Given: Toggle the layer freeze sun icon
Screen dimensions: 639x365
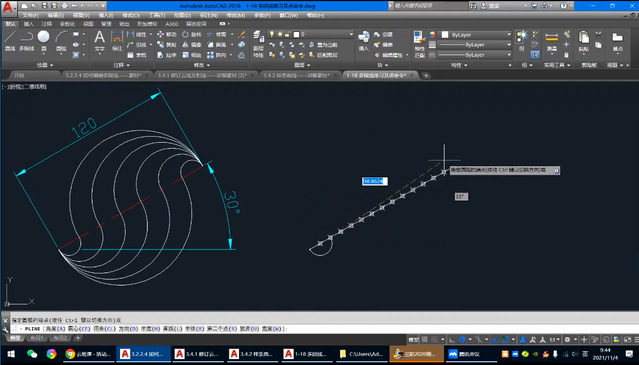Looking at the screenshot, I should click(280, 34).
